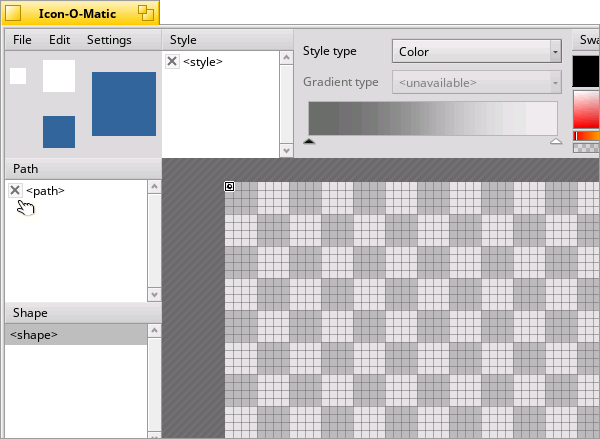Open the Shape menu header

point(30,313)
